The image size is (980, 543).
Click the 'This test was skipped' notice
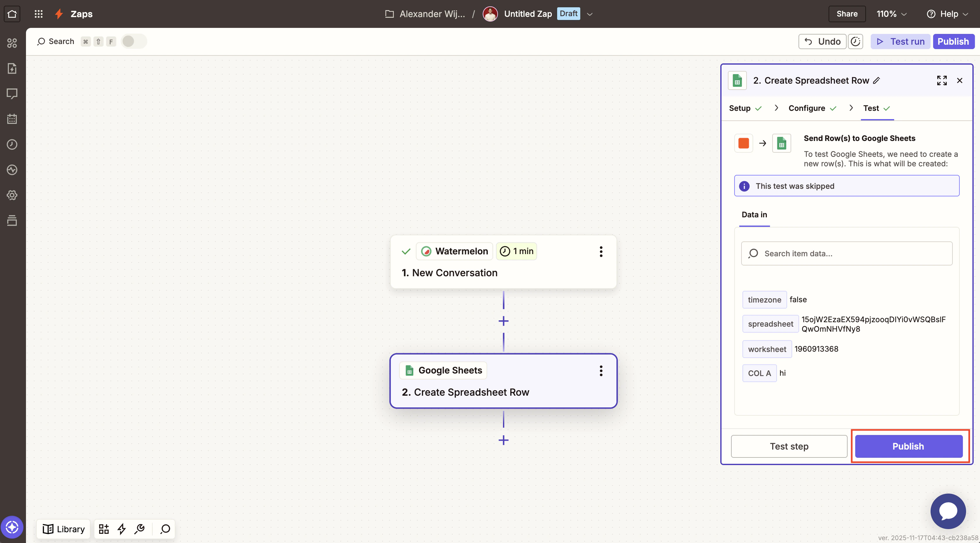[x=846, y=186]
